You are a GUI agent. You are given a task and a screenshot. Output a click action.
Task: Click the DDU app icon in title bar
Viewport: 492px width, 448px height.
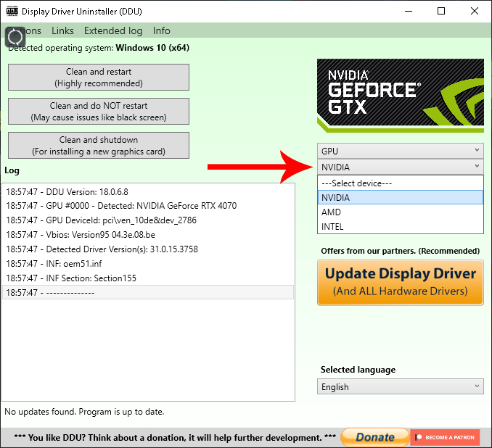click(x=12, y=11)
